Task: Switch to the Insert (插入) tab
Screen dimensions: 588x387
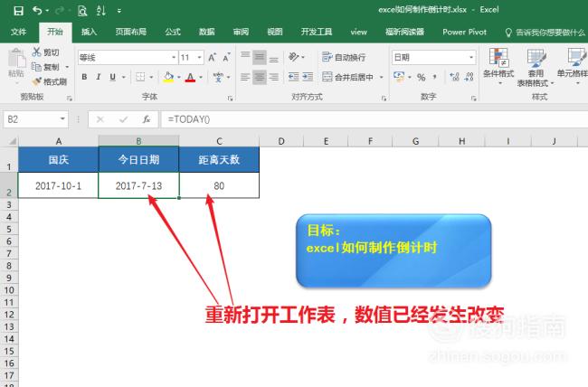Action: coord(89,33)
